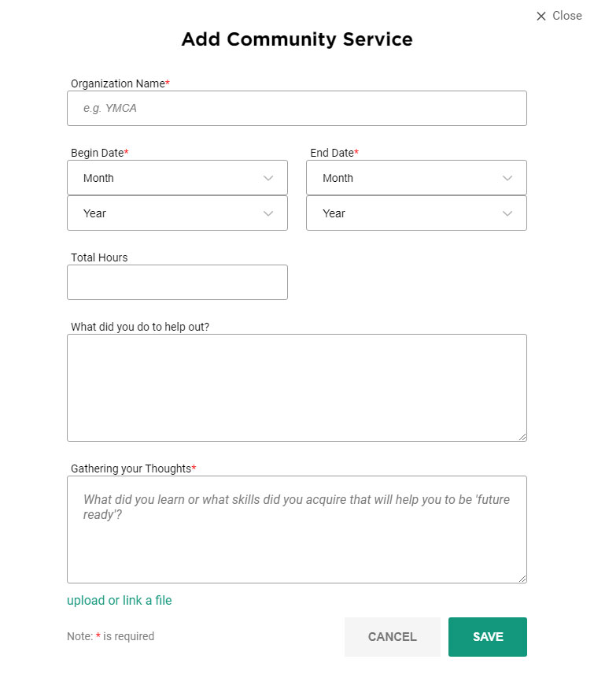The height and width of the screenshot is (700, 594).
Task: Click the 'What did you do to help out?' textarea
Action: coord(297,387)
